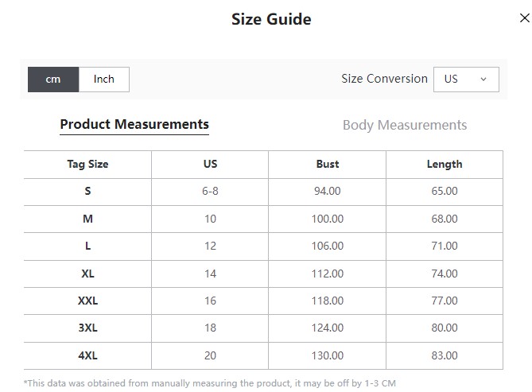Image resolution: width=532 pixels, height=392 pixels.
Task: Click length value 77.00 for XXL
Action: pos(445,301)
